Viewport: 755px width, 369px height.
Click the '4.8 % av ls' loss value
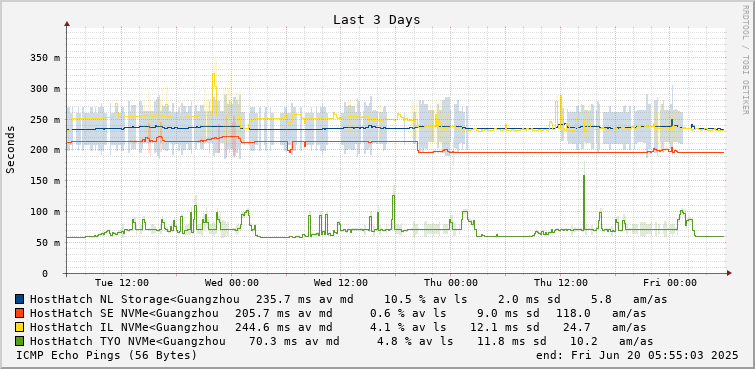pos(415,341)
